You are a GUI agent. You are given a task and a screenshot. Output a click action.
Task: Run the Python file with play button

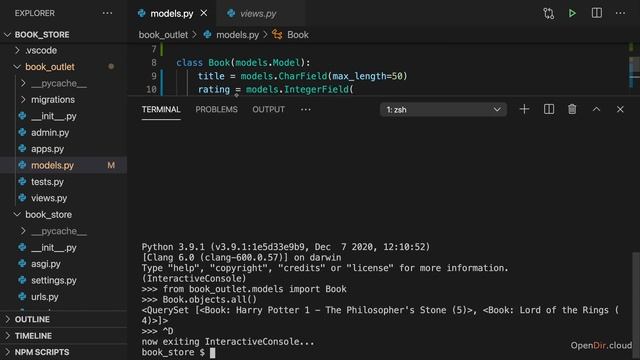pyautogui.click(x=572, y=13)
